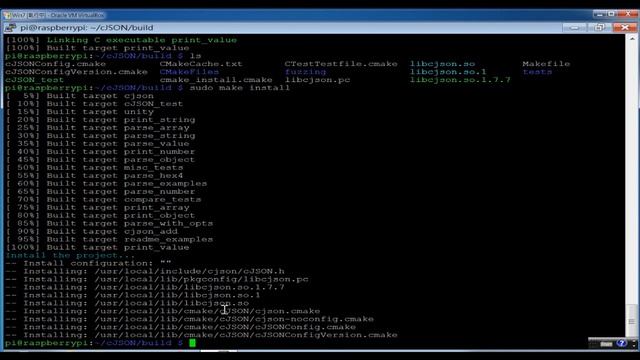Click the 'Install configuration: ""' line
The width and height of the screenshot is (640, 360).
coord(88,263)
